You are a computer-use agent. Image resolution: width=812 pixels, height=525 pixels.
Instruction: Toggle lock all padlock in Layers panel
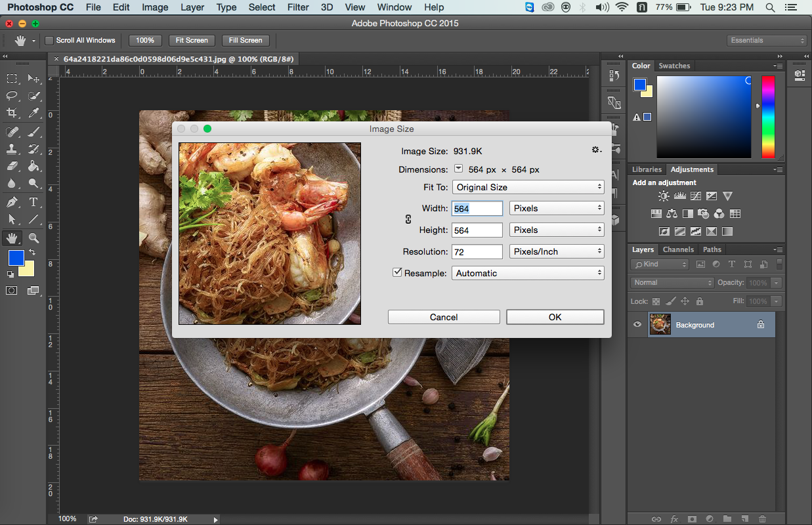700,301
